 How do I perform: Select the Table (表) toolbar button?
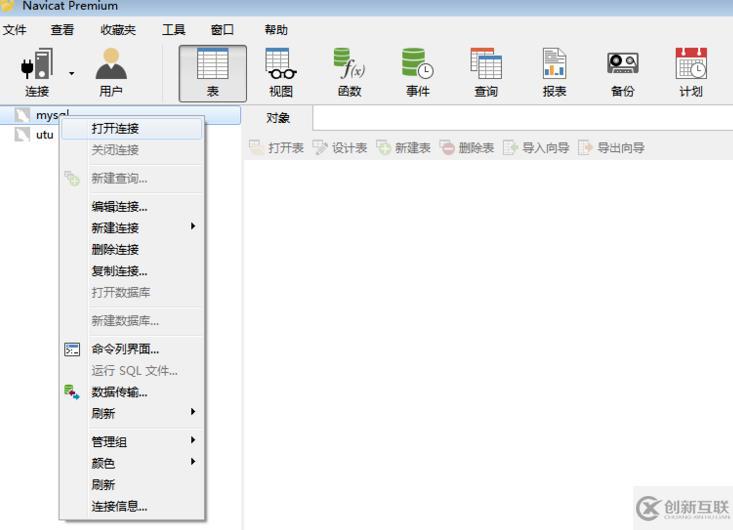(x=213, y=73)
